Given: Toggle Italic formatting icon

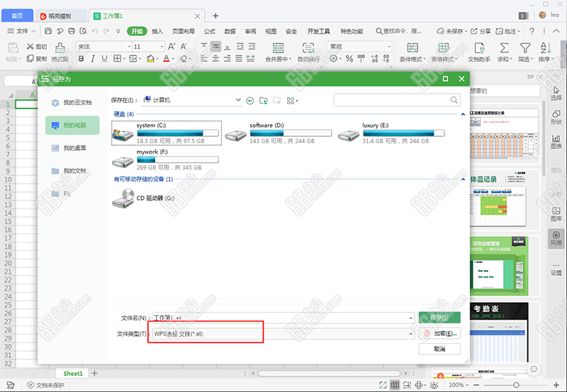Looking at the screenshot, I should (x=93, y=59).
